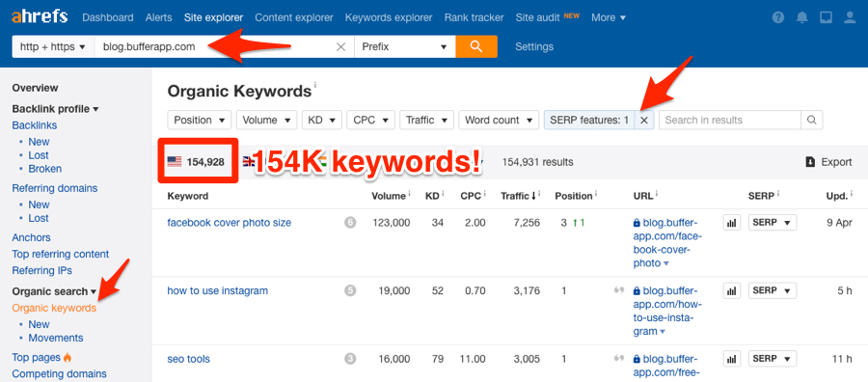Open the facebook cover photo size keyword

(x=230, y=223)
